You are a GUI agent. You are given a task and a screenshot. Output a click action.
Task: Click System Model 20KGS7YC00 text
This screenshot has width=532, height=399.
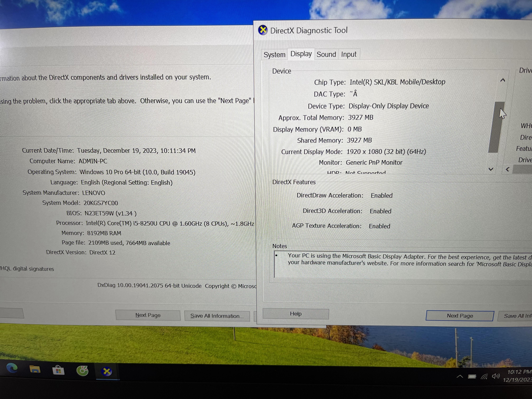point(80,203)
